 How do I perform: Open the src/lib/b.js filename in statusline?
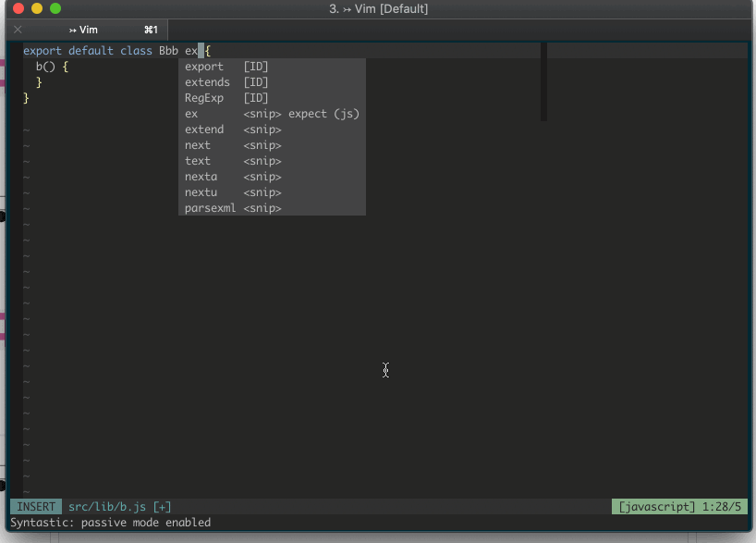(106, 506)
